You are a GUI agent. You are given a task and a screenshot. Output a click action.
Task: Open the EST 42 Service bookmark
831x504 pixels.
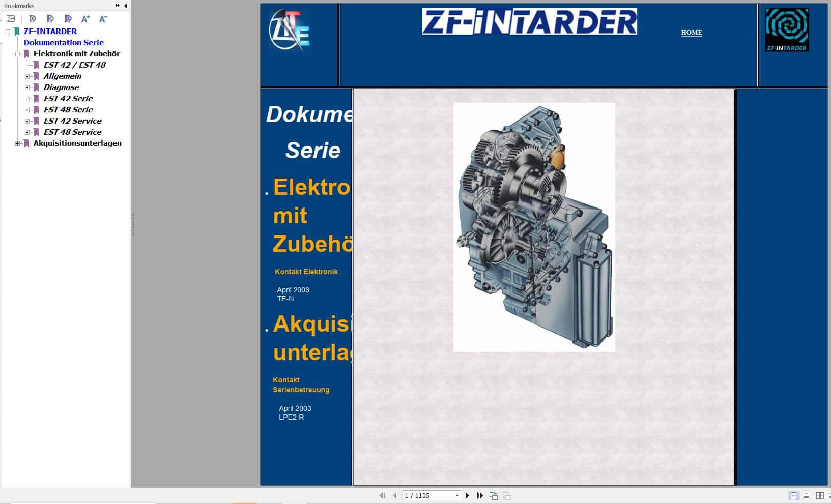click(x=72, y=121)
